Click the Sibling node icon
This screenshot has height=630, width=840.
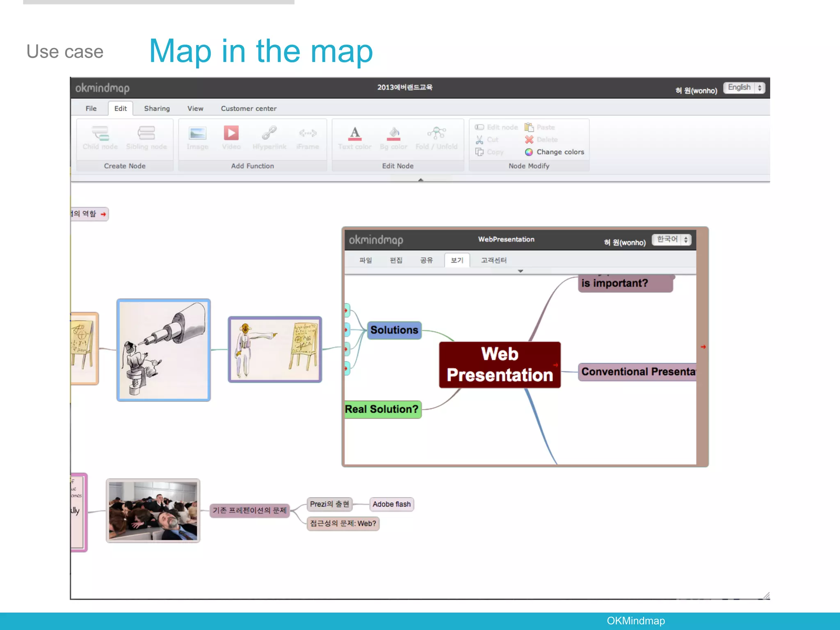click(x=146, y=133)
